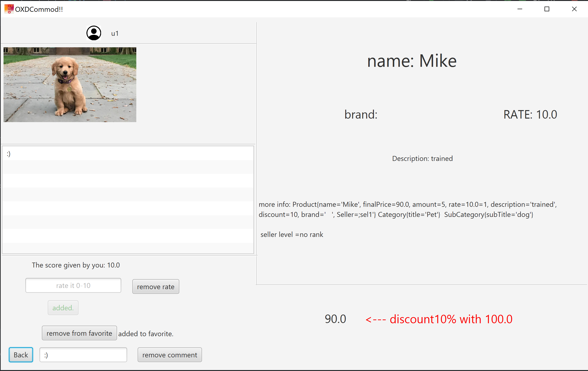Click remove from favorite button

[79, 333]
